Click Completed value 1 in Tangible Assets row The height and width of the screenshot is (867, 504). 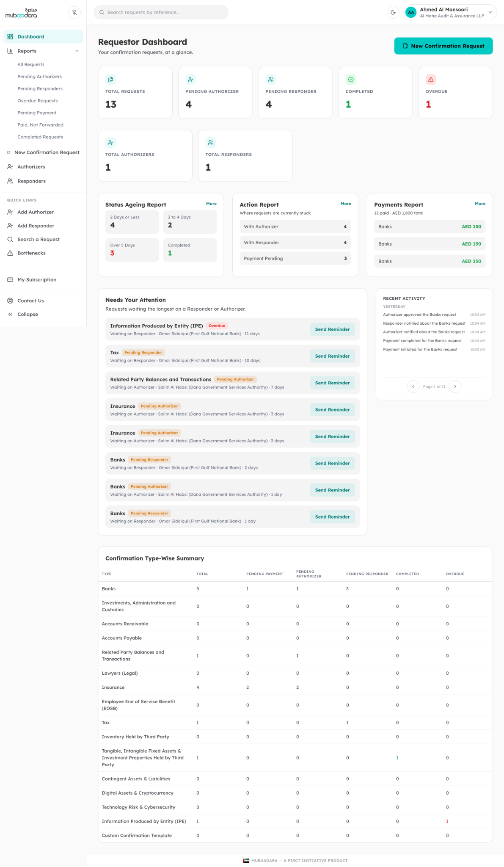397,758
